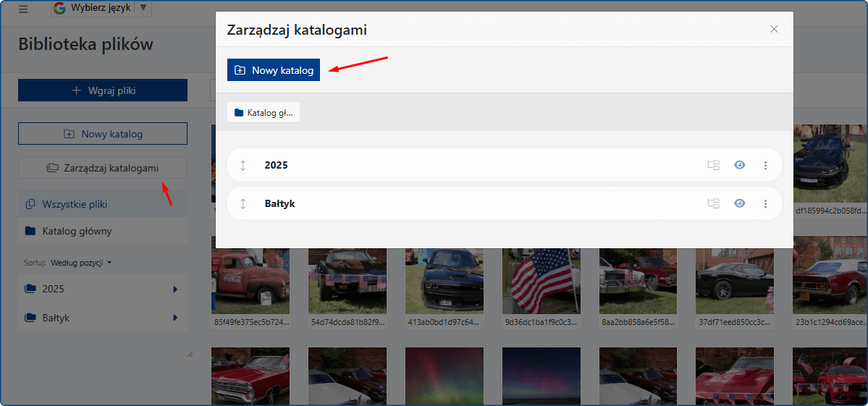
Task: Open the Wybierz język language dropdown
Action: pyautogui.click(x=101, y=9)
